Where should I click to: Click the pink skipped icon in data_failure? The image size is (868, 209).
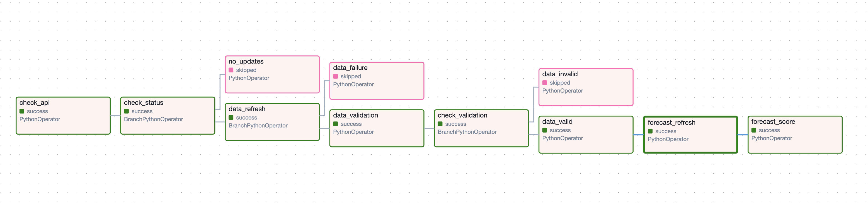[335, 77]
